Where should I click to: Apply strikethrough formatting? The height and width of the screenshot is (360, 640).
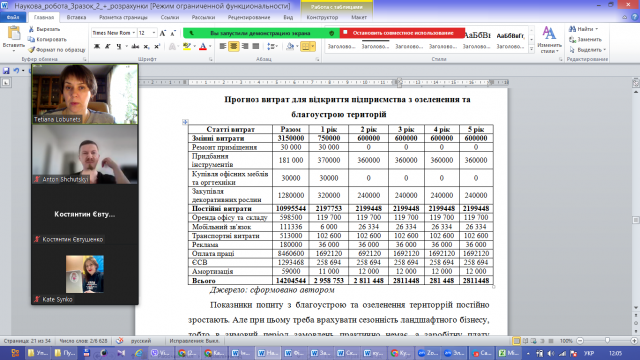pyautogui.click(x=135, y=47)
